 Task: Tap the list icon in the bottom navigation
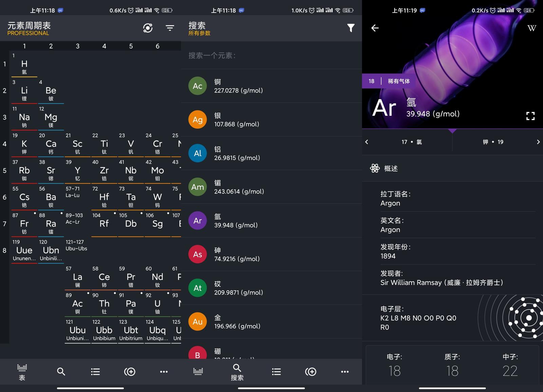click(95, 372)
